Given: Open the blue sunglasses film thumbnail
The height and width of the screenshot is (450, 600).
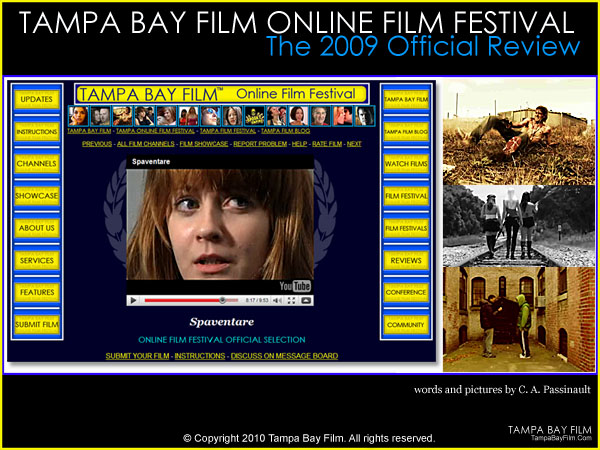Looking at the screenshot, I should pos(210,116).
